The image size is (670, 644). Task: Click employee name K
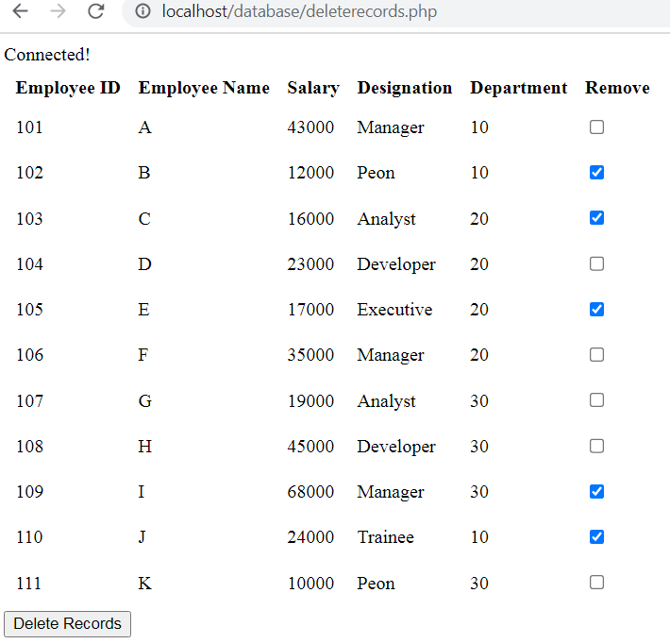(145, 583)
